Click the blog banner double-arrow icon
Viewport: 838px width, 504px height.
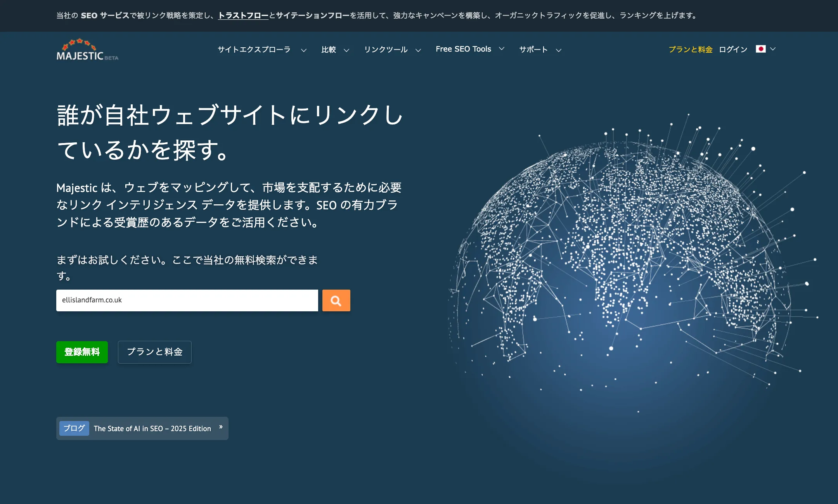[221, 427]
